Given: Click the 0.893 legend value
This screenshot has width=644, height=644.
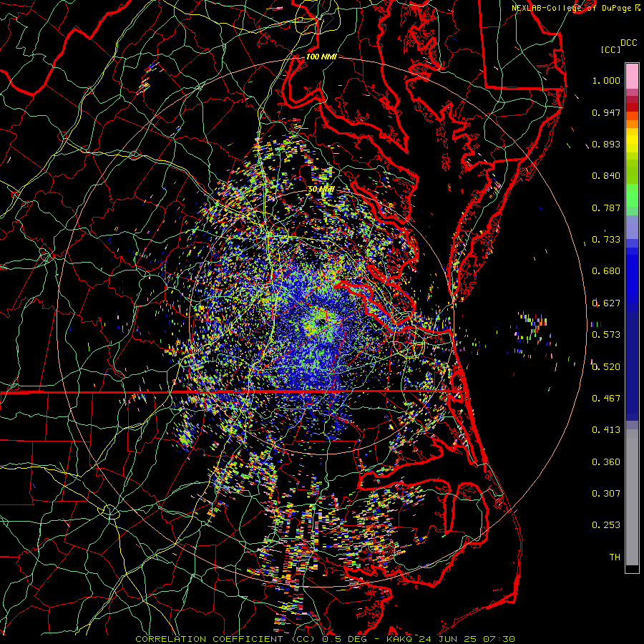Looking at the screenshot, I should coord(606,144).
